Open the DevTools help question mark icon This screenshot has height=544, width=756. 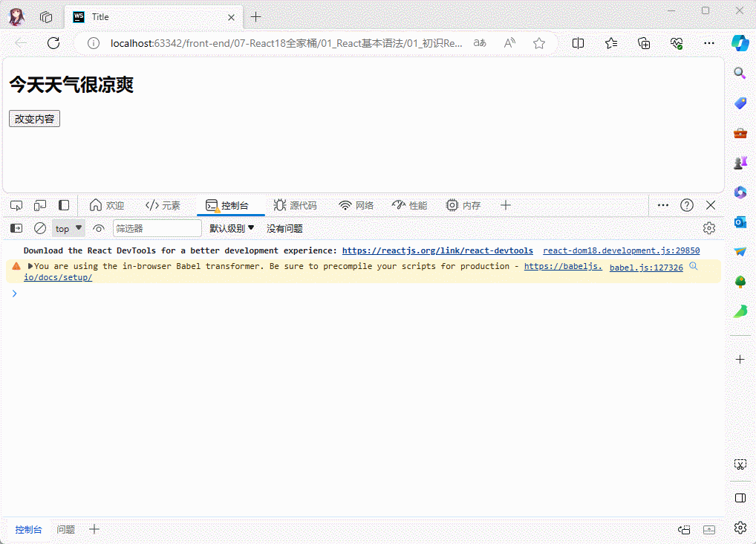(687, 205)
